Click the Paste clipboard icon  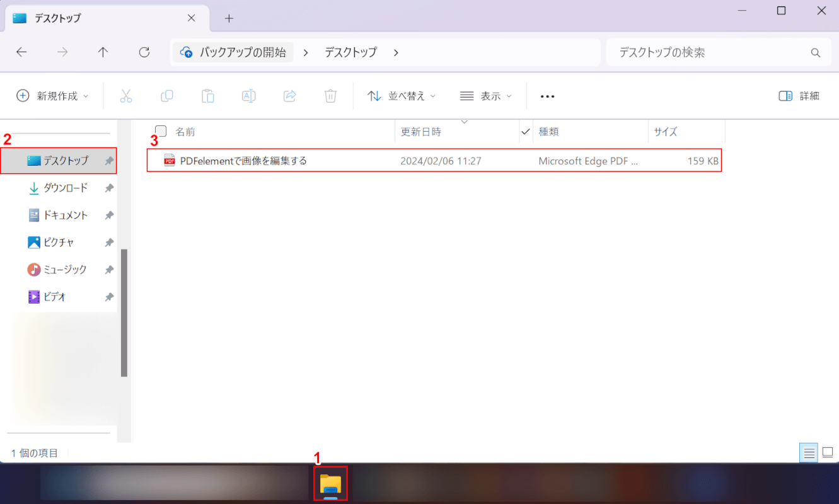[x=208, y=96]
